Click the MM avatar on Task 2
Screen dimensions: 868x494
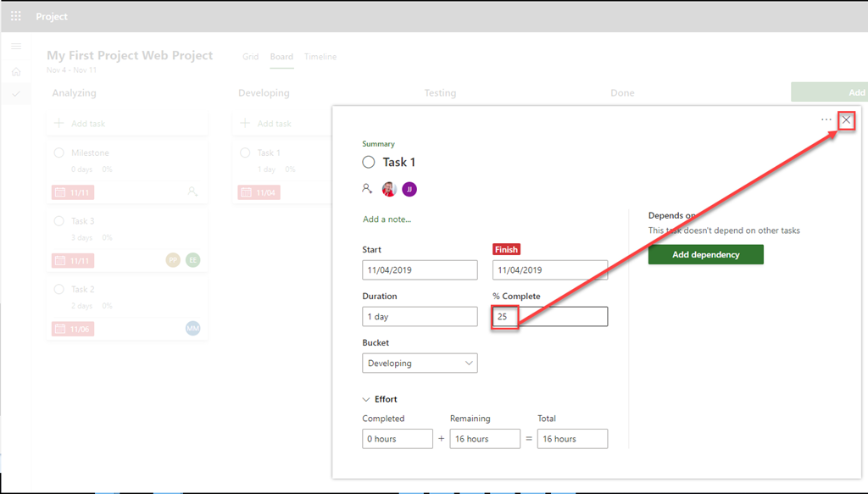[x=192, y=328]
